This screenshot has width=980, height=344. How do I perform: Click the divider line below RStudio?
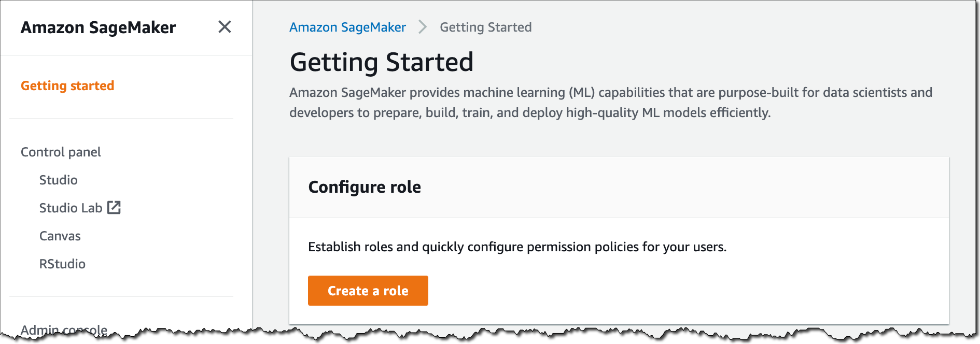[x=121, y=297]
